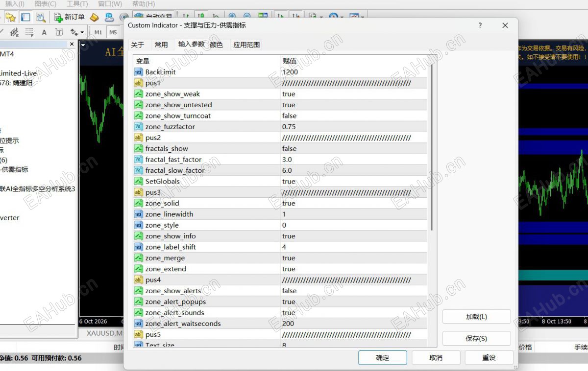This screenshot has width=588, height=371.
Task: Open the chart's top-left triangle menu
Action: [83, 46]
